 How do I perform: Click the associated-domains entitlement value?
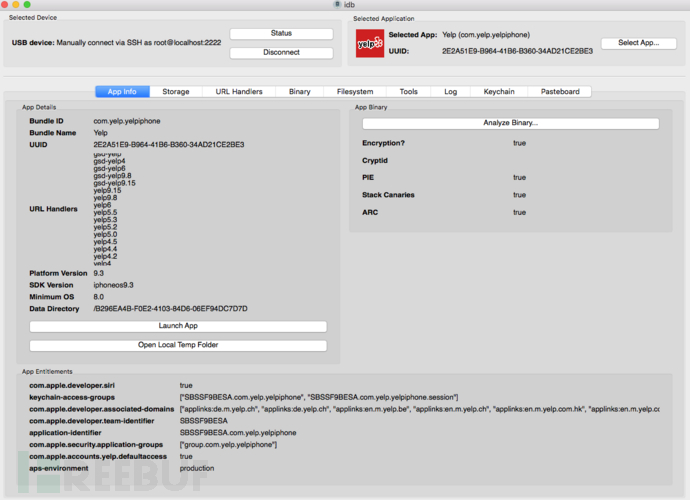click(420, 409)
